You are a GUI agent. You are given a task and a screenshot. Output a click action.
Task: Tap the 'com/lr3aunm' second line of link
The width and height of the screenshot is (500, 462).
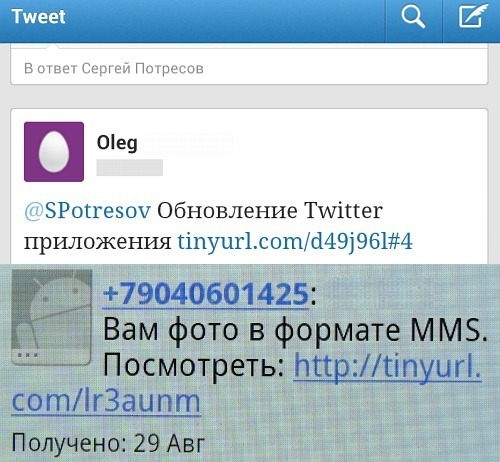106,401
